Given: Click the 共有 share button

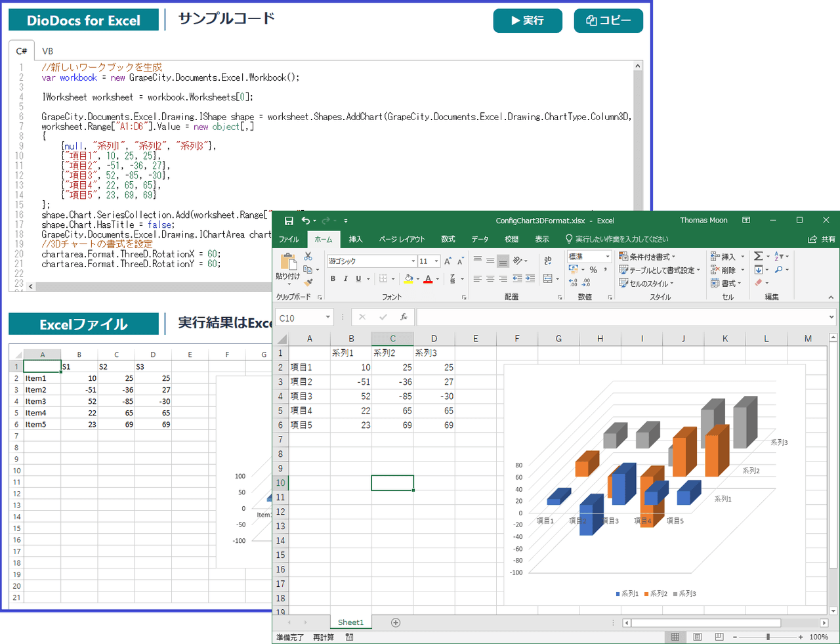Looking at the screenshot, I should 822,240.
